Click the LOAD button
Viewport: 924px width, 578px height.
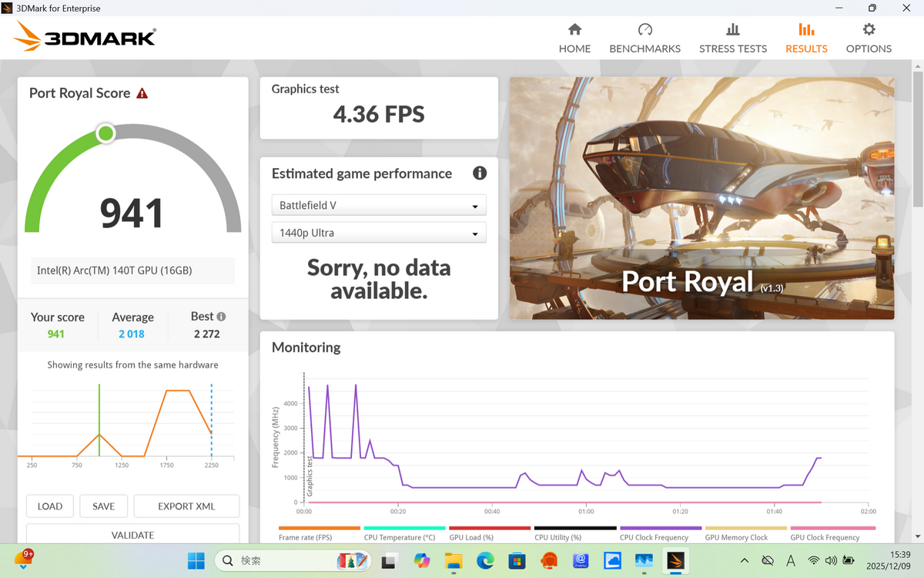[x=50, y=506]
